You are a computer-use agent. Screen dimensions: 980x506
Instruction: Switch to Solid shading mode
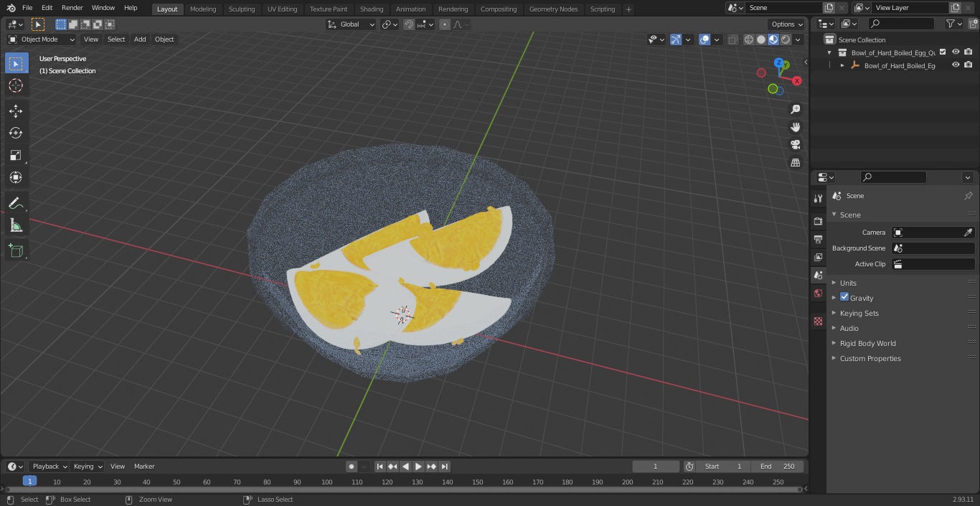761,39
